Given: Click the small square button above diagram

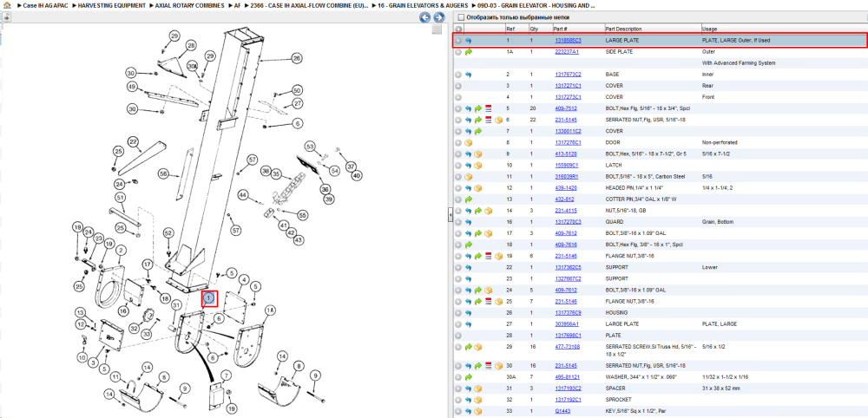Looking at the screenshot, I should [x=437, y=29].
